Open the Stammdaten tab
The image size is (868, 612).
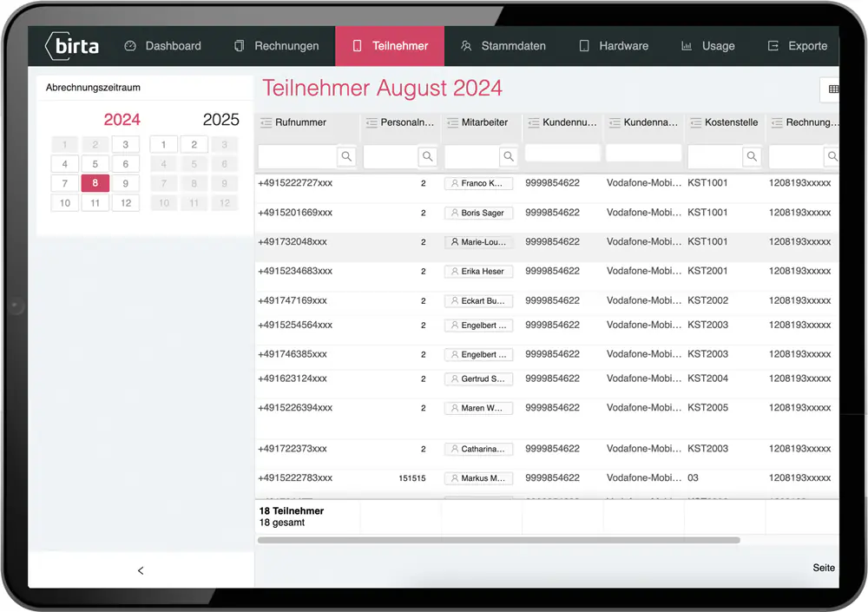[x=503, y=46]
